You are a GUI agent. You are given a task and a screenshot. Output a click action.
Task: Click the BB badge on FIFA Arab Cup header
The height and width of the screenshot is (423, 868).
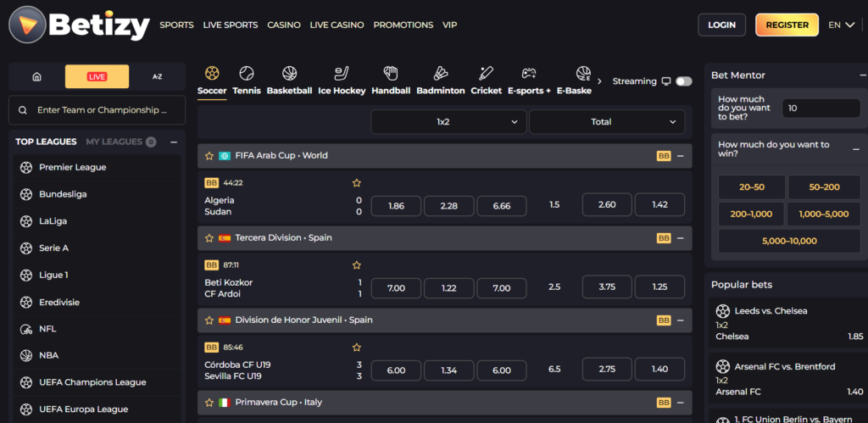pyautogui.click(x=664, y=156)
